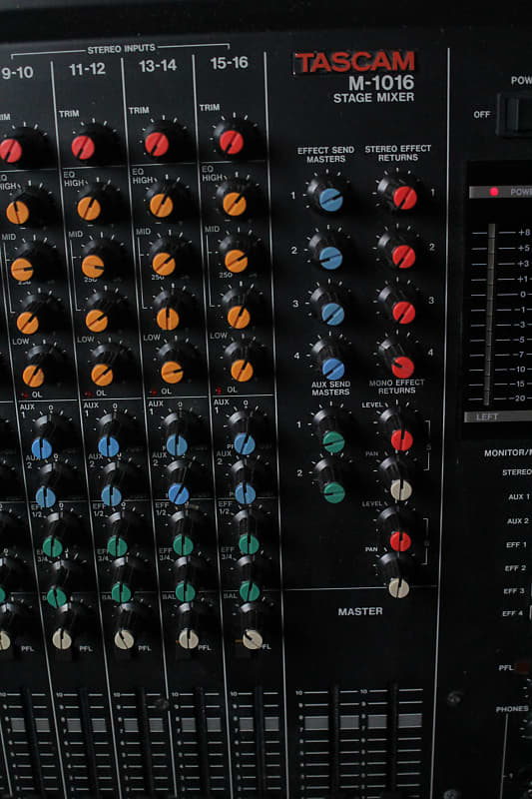Select the Effect Send Master 3 knob
532x799 pixels.
(x=333, y=314)
